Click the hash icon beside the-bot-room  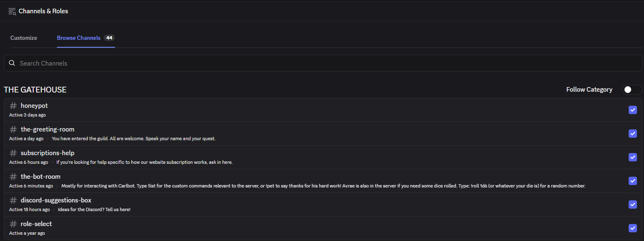click(x=13, y=177)
